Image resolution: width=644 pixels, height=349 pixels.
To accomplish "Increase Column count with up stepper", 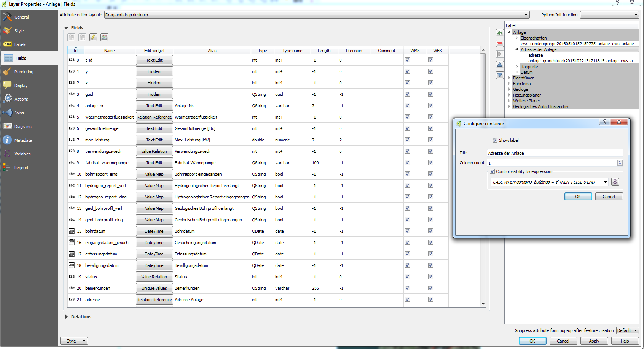I will (620, 161).
